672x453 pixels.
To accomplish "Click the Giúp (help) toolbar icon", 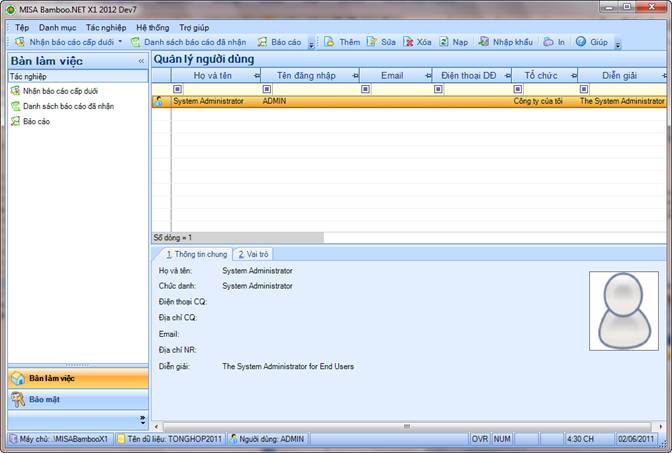I will 581,42.
